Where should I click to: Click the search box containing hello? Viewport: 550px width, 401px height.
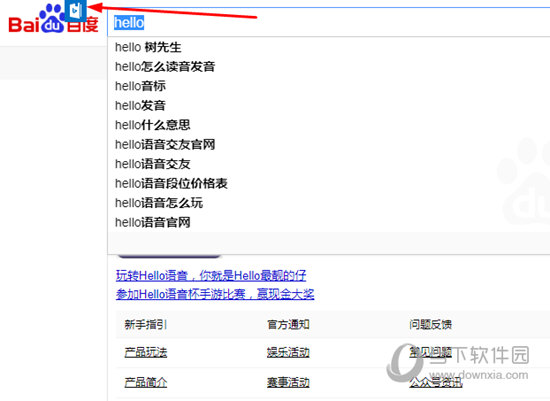point(328,22)
